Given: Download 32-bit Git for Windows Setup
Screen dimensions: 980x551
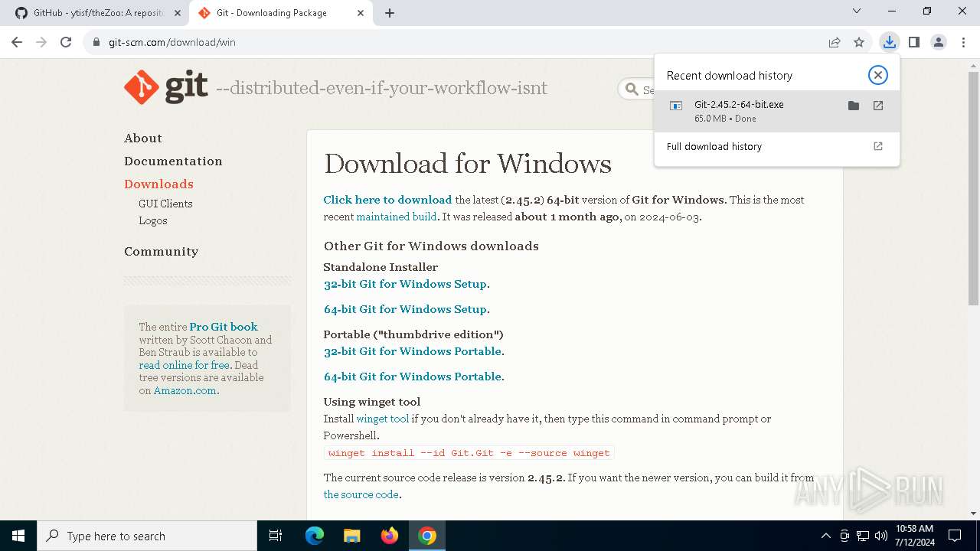Looking at the screenshot, I should (x=405, y=284).
